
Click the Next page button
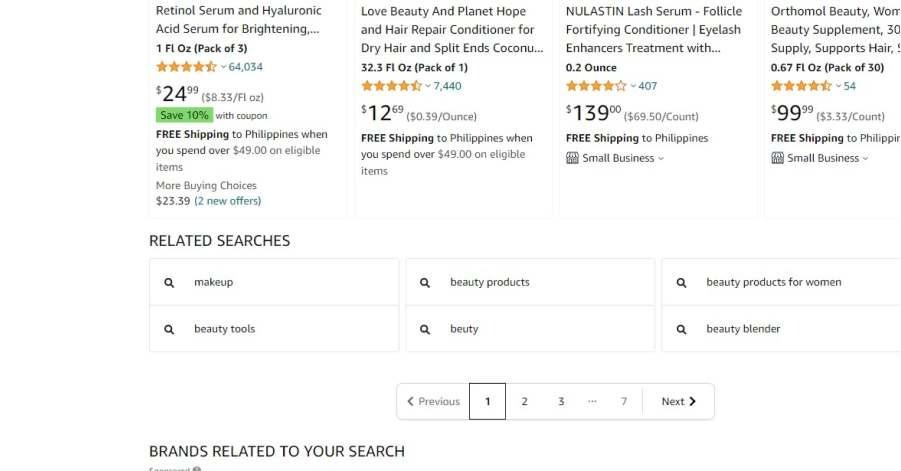[x=678, y=402]
